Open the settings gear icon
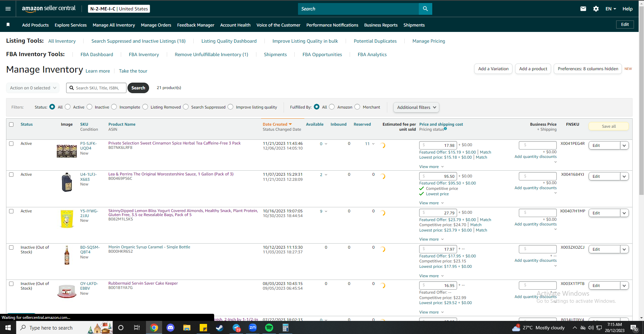Viewport: 644px width, 334px height. (596, 9)
